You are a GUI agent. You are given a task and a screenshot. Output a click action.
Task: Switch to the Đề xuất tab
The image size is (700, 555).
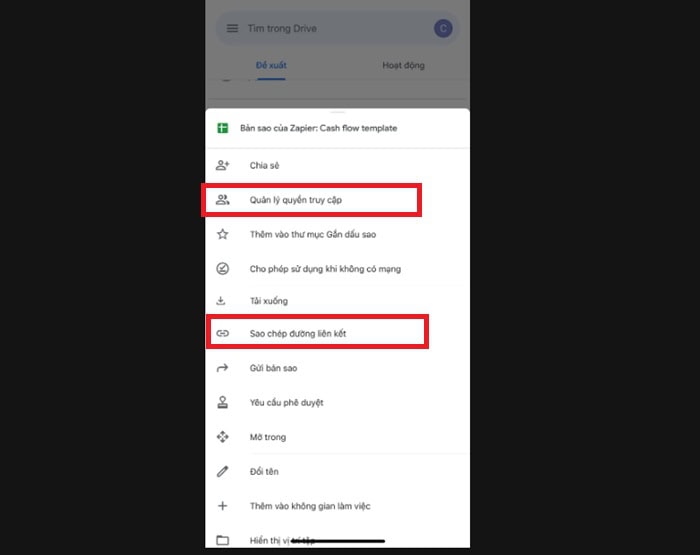click(x=271, y=65)
